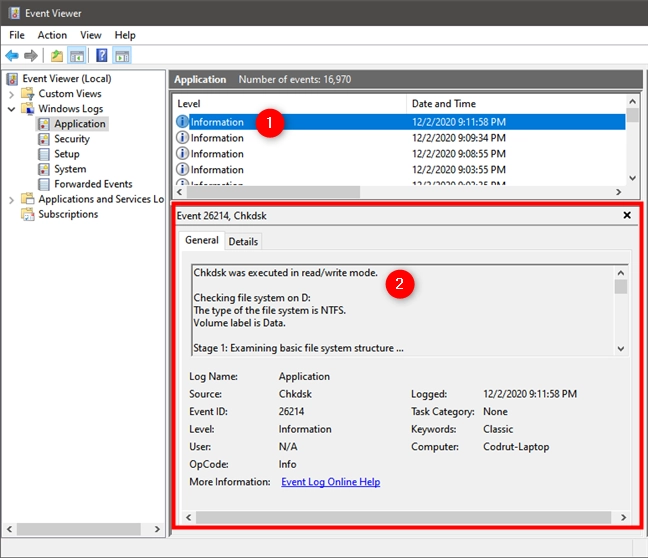This screenshot has height=558, width=648.
Task: Click the Applications and Services Logs folder icon
Action: [x=28, y=199]
